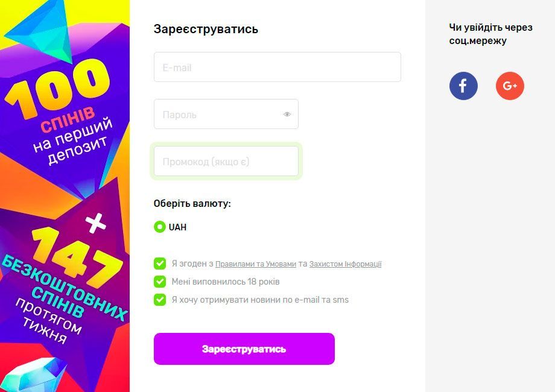Viewport: 555px width, 392px height.
Task: Disable e-mail and sms news subscription
Action: point(159,300)
